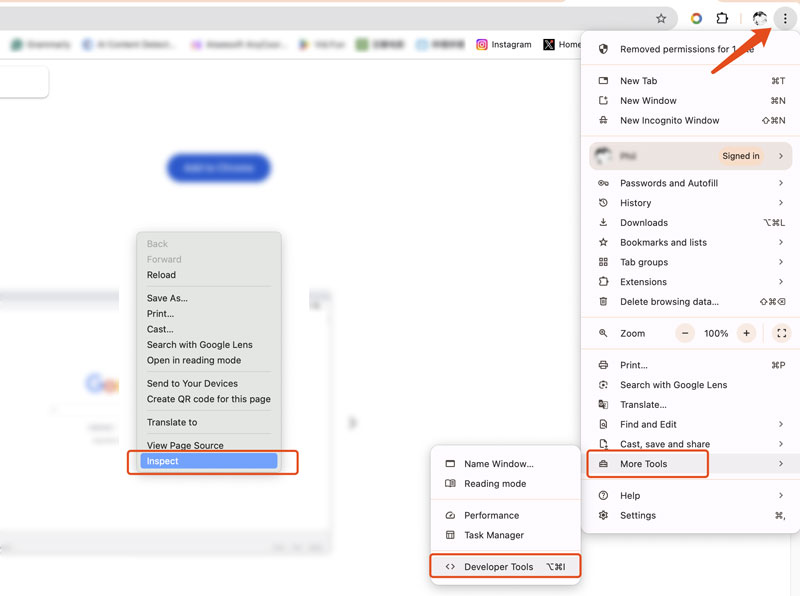This screenshot has height=596, width=800.
Task: Expand the Extensions submenu in the menu
Action: (691, 282)
